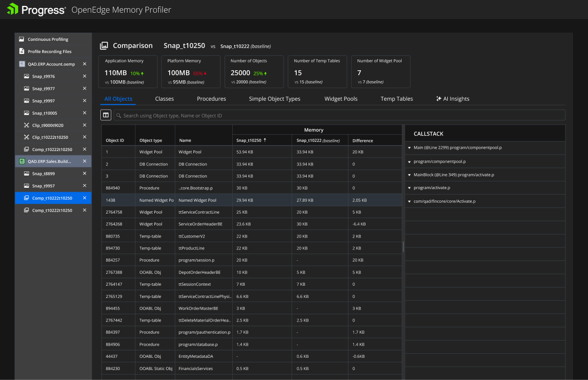Image resolution: width=588 pixels, height=380 pixels.
Task: Click the column chooser icon beside search
Action: click(x=106, y=115)
